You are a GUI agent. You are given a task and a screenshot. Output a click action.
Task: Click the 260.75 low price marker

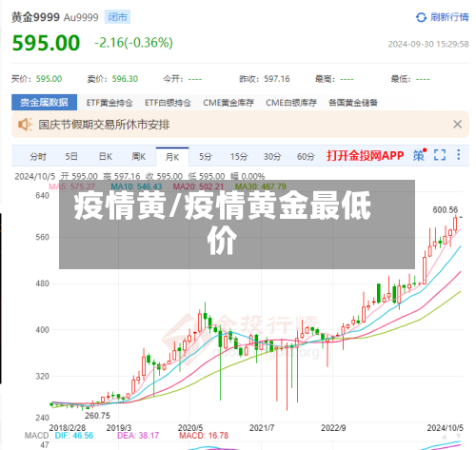click(x=97, y=416)
